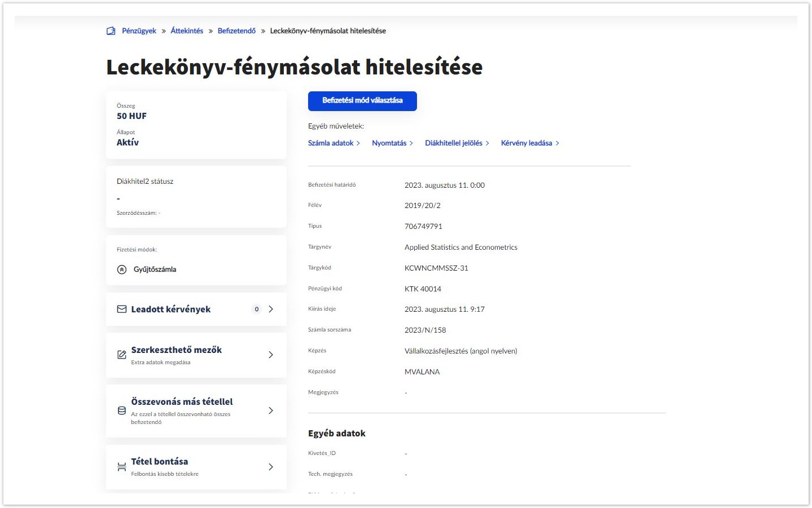Click the MVALANA program code value
The image size is (812, 508).
pos(422,372)
